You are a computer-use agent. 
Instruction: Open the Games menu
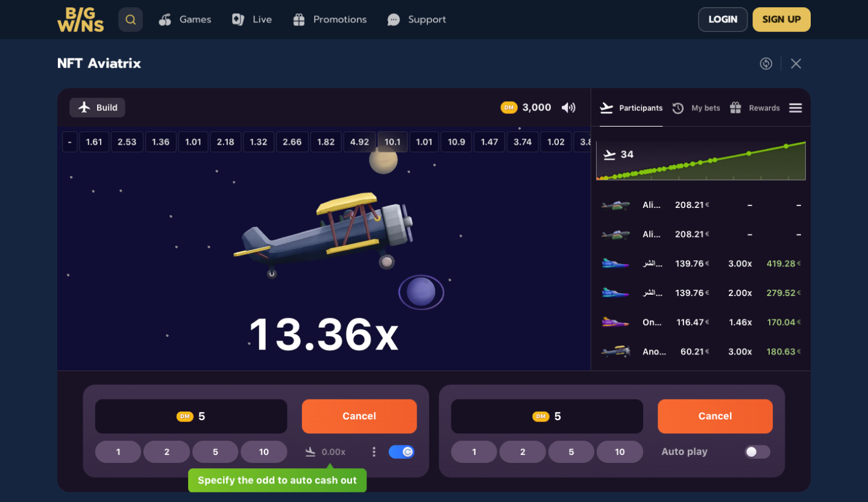pyautogui.click(x=185, y=20)
